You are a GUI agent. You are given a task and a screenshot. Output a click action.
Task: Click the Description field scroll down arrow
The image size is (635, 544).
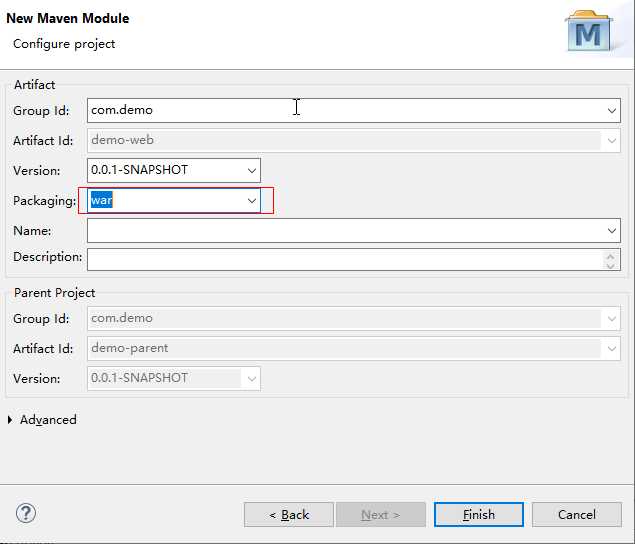612,265
